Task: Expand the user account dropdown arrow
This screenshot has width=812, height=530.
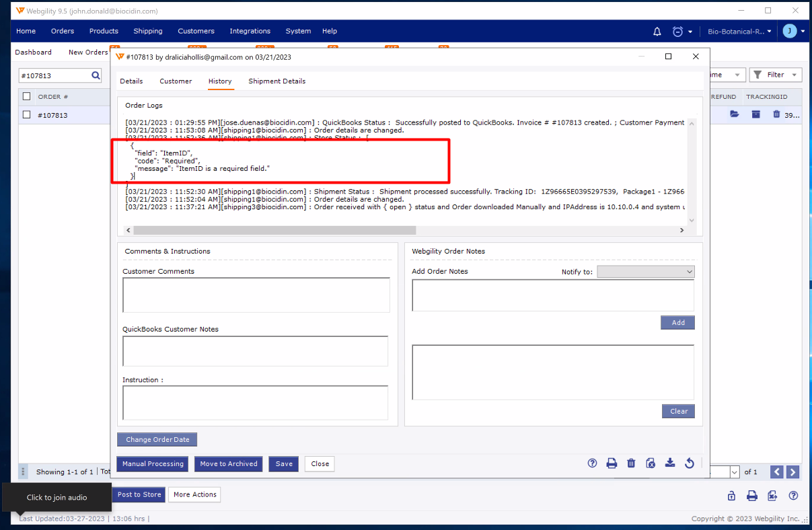Action: pos(803,32)
